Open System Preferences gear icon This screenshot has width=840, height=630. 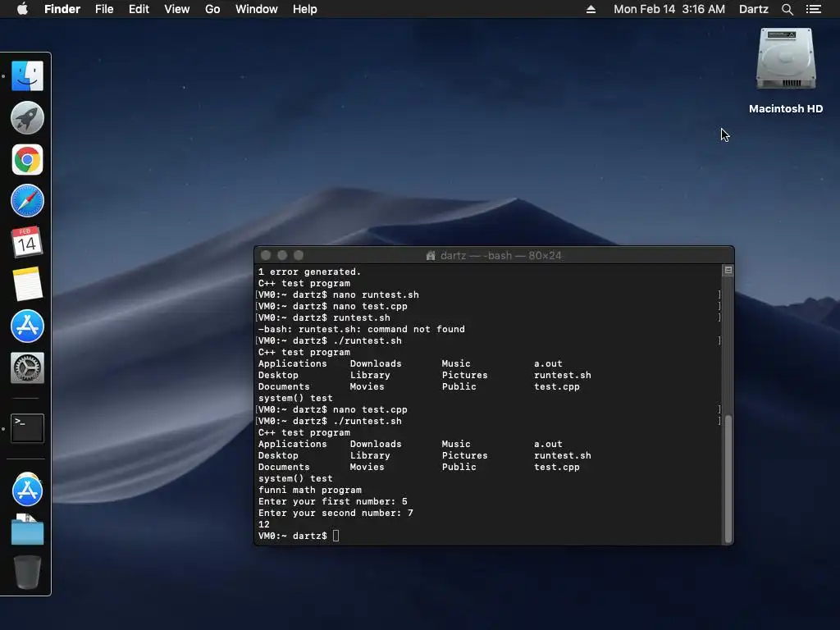[x=27, y=368]
